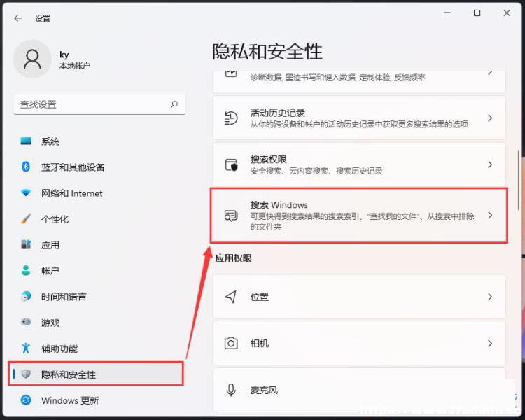
Task: Click the user avatar icon for ky
Action: (x=32, y=59)
